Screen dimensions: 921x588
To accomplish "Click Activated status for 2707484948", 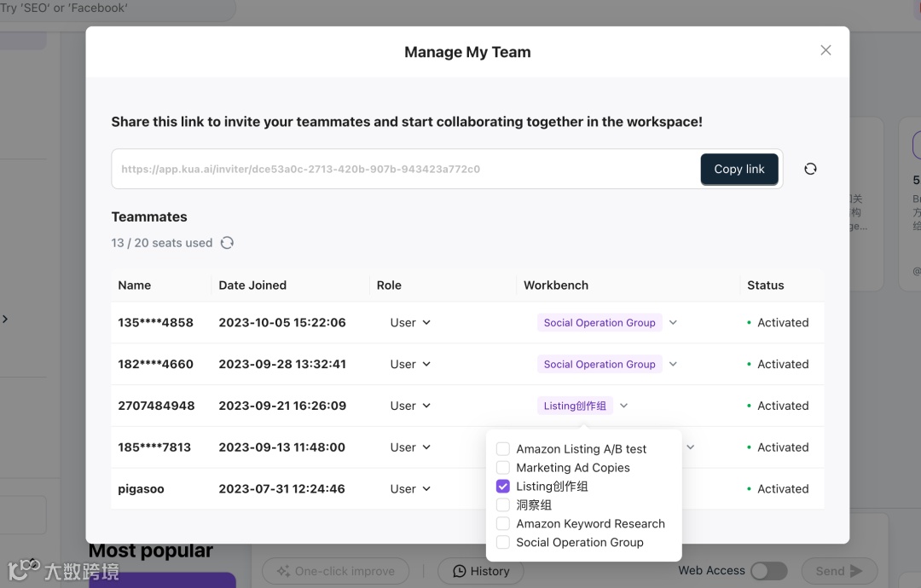I will click(x=783, y=406).
